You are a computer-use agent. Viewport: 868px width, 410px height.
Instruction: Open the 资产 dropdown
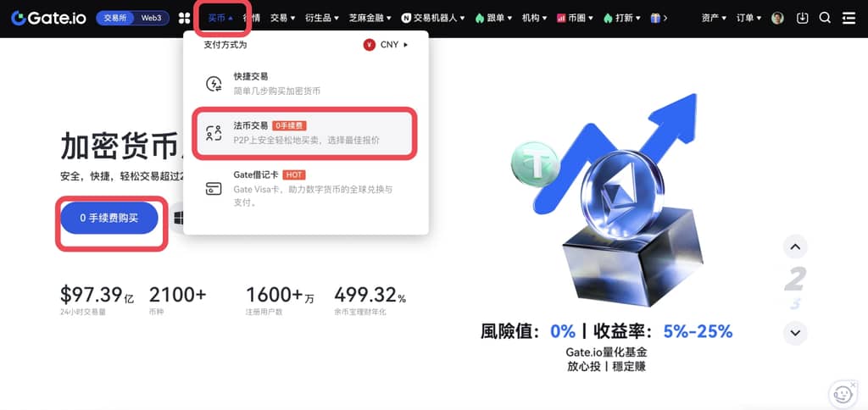click(x=714, y=19)
